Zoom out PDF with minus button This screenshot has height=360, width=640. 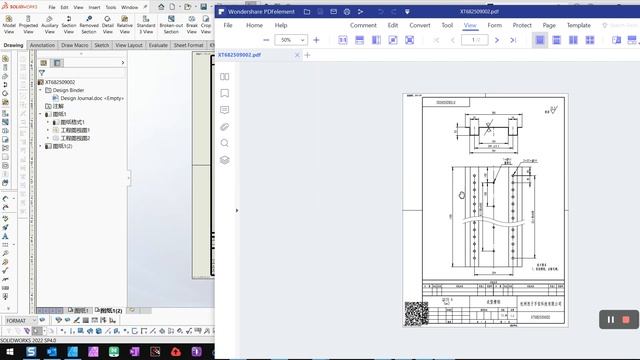pos(266,40)
